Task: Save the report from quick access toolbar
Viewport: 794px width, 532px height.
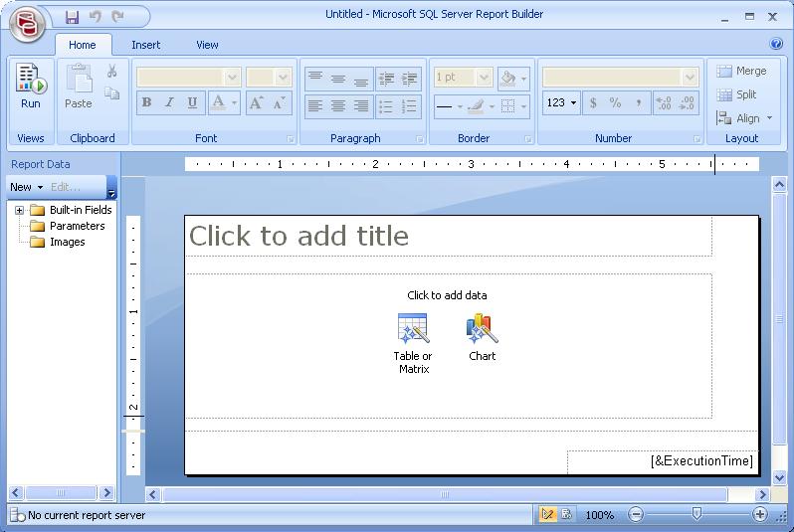Action: (x=72, y=17)
